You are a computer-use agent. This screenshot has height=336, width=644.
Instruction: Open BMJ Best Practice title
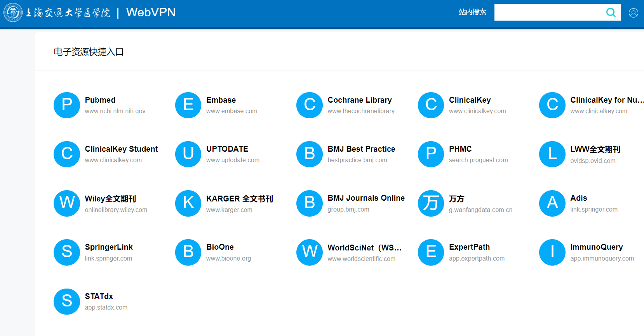click(361, 149)
